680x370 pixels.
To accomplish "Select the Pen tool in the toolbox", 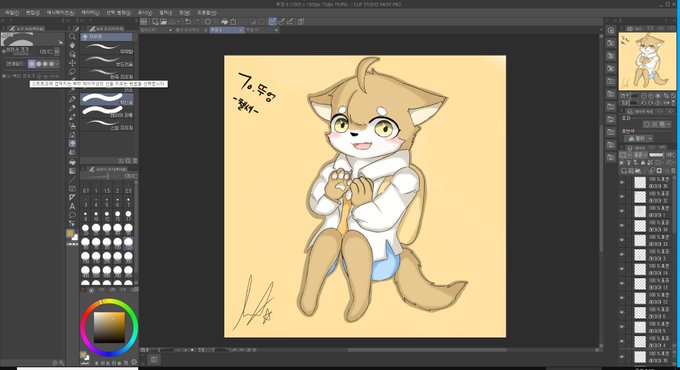I will pos(72,99).
